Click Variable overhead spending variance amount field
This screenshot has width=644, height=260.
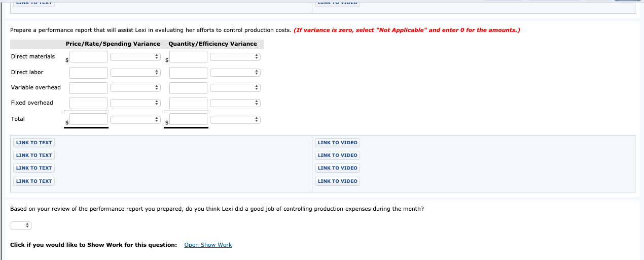pyautogui.click(x=89, y=88)
